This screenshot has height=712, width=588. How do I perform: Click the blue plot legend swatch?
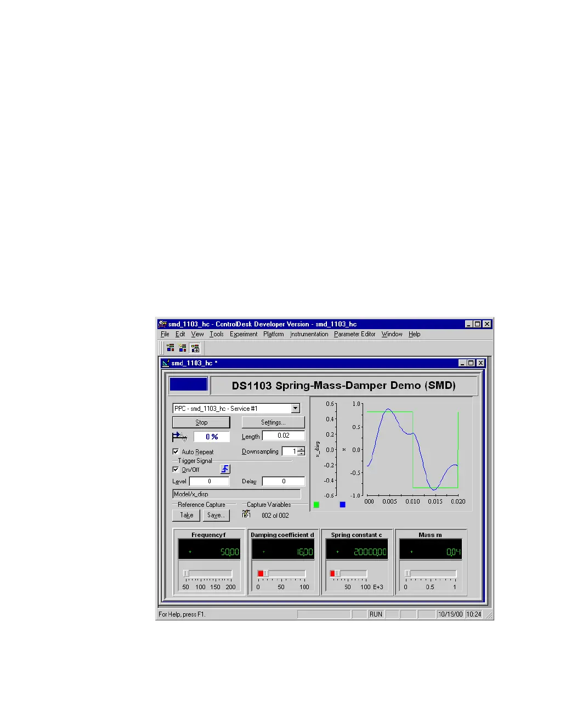pos(343,504)
